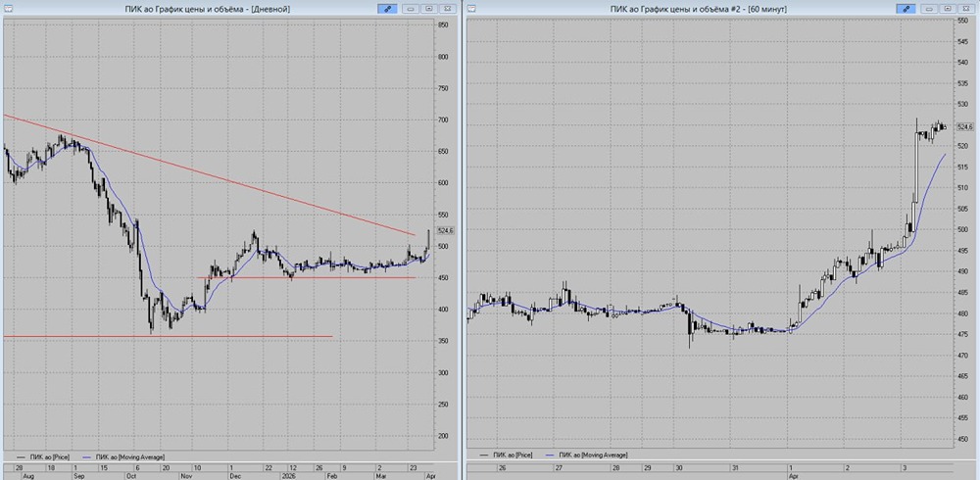
Task: Click the 'Apr' month label on the 60-minute time axis
Action: coord(793,476)
